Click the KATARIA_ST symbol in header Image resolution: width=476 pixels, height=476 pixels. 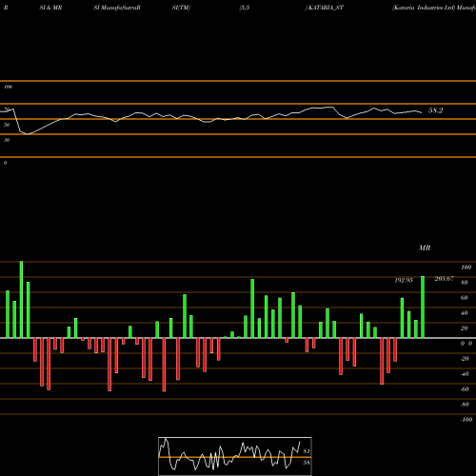point(325,8)
